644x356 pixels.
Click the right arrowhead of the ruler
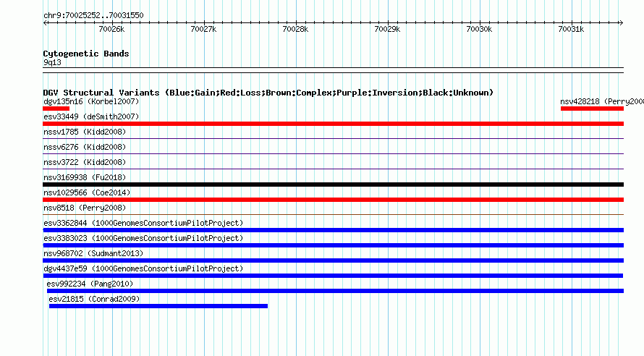pyautogui.click(x=621, y=23)
